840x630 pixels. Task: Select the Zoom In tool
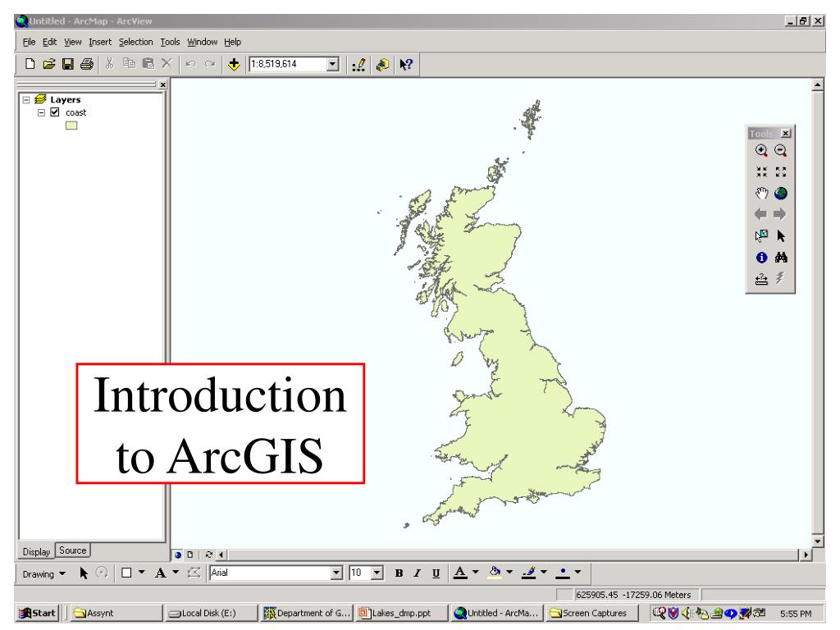[x=762, y=150]
